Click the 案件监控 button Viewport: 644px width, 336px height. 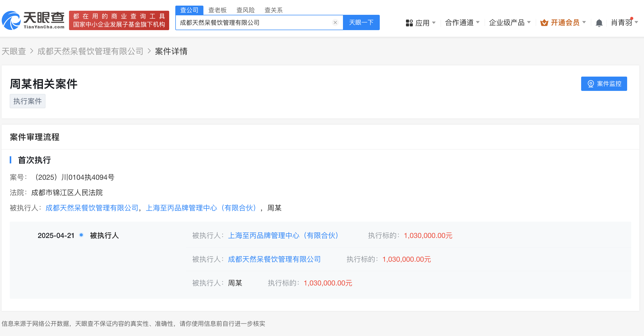[604, 84]
